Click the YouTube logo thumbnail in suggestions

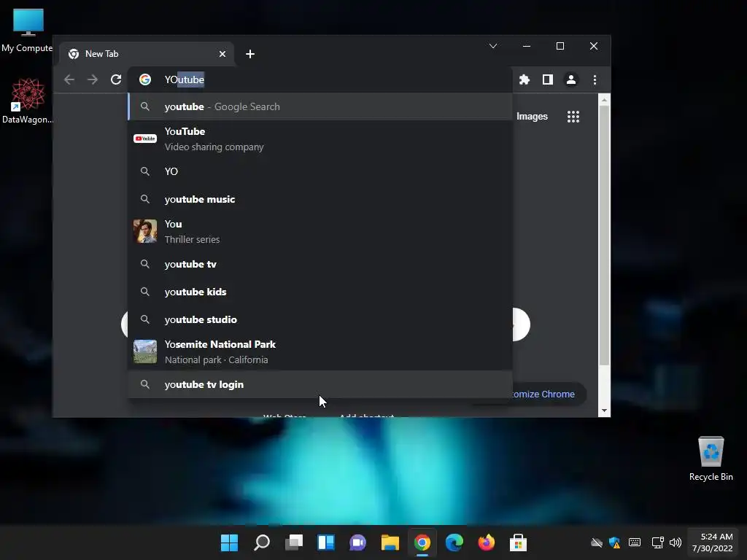145,139
